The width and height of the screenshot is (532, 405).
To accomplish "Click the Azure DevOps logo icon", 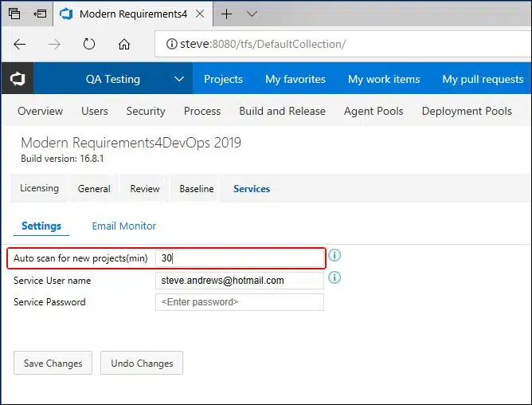I will tap(17, 79).
